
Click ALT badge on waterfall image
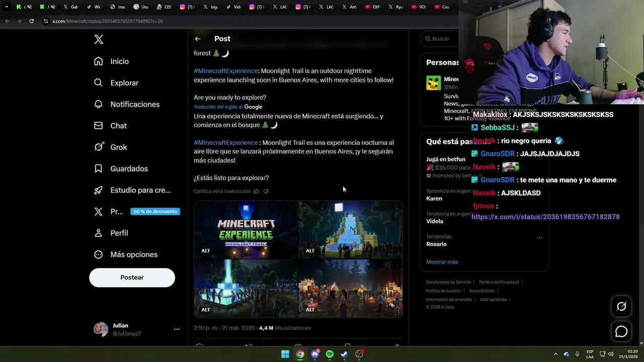click(x=310, y=251)
